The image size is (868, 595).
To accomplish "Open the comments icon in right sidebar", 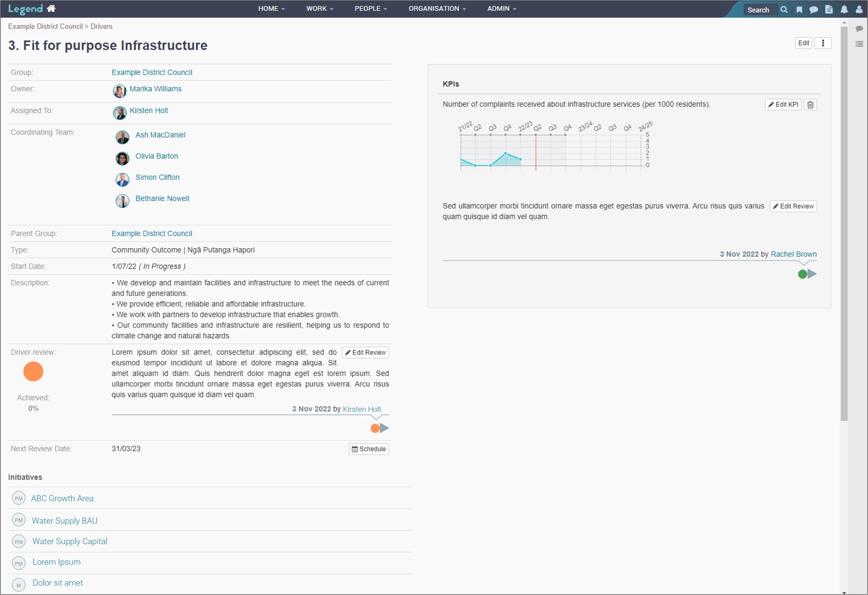I will tap(859, 29).
